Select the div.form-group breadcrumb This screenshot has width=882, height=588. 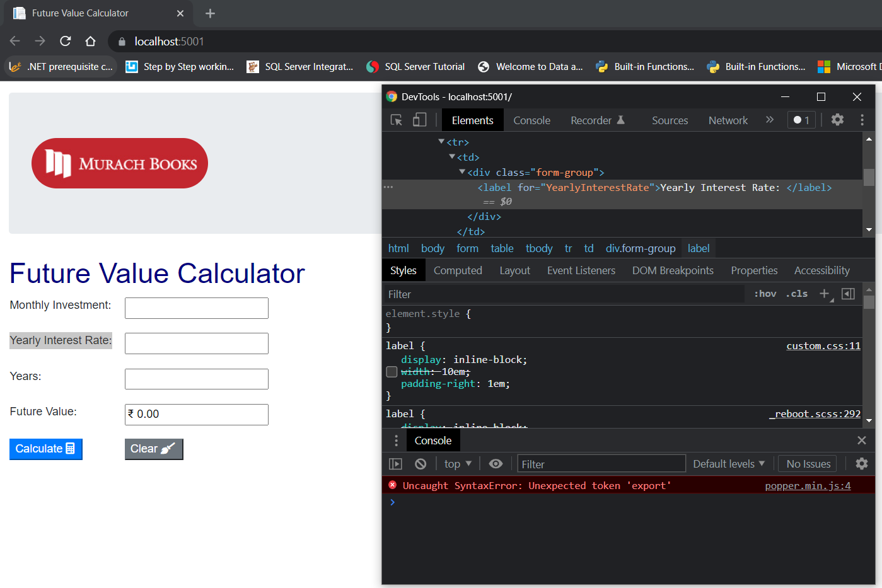(641, 248)
